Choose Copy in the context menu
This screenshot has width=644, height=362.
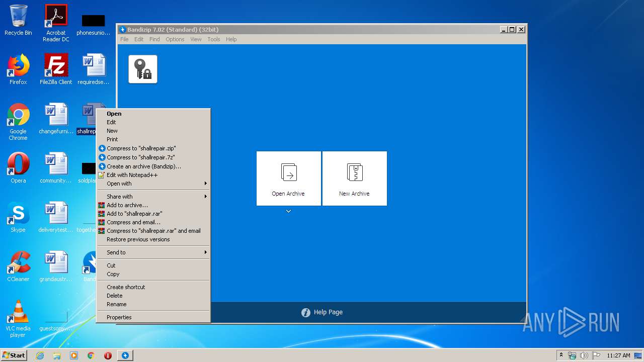pos(153,274)
